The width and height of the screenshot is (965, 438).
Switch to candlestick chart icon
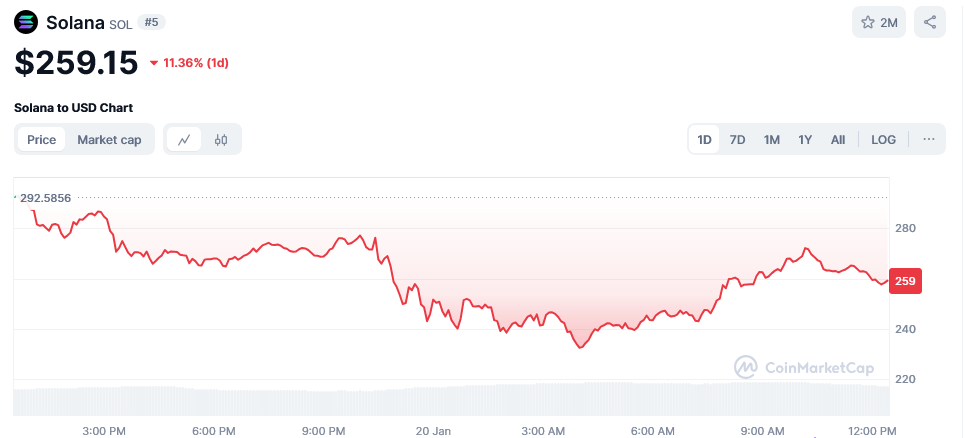[221, 140]
